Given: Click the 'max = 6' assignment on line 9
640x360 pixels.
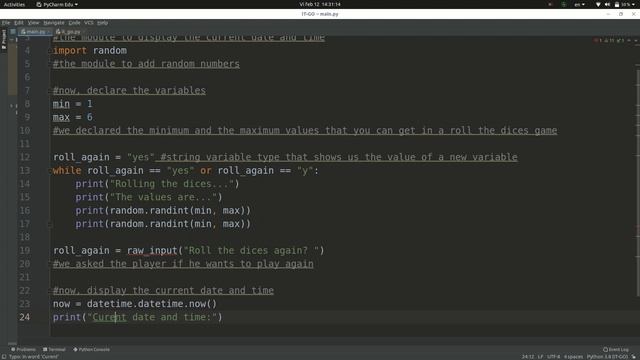Looking at the screenshot, I should pos(73,117).
